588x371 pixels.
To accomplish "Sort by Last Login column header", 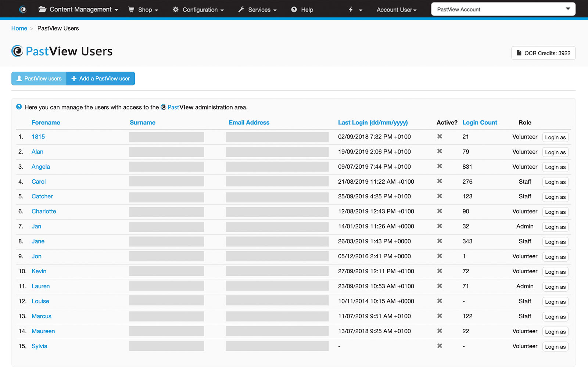I will [373, 122].
